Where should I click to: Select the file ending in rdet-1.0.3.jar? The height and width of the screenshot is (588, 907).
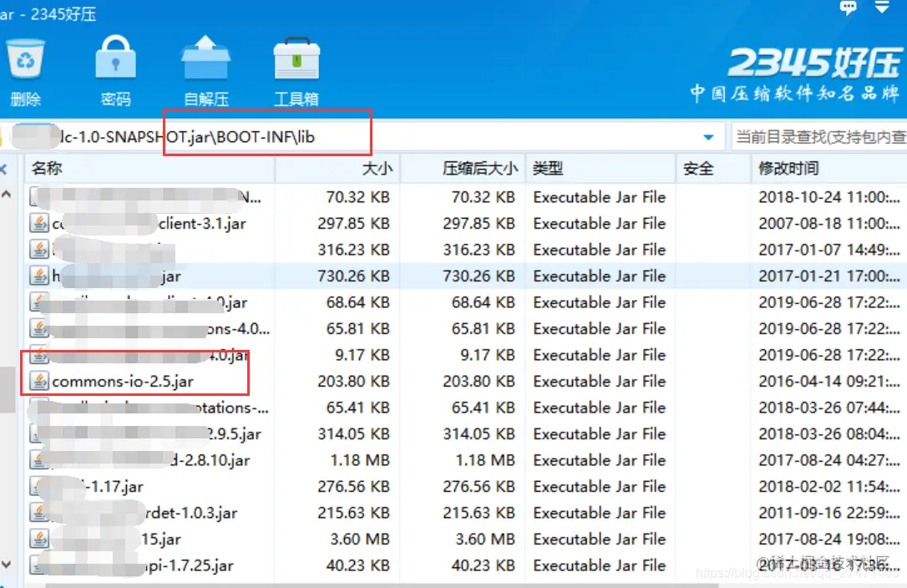(x=144, y=513)
